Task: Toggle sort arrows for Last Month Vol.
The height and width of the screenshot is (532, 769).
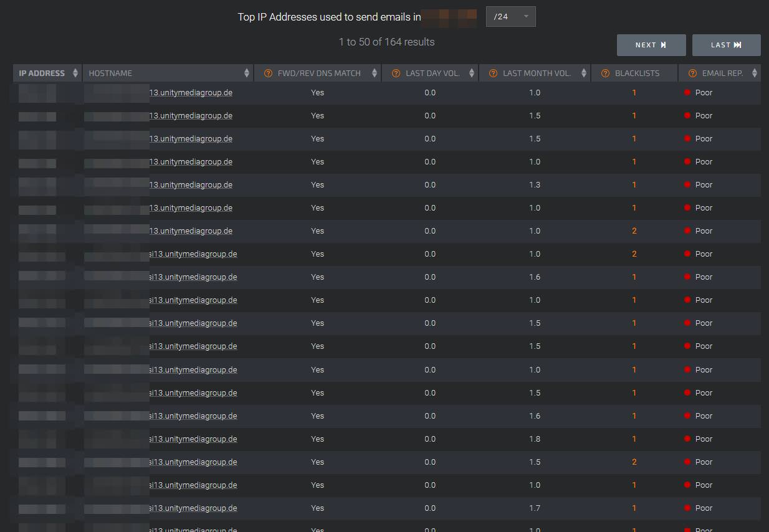Action: point(584,74)
